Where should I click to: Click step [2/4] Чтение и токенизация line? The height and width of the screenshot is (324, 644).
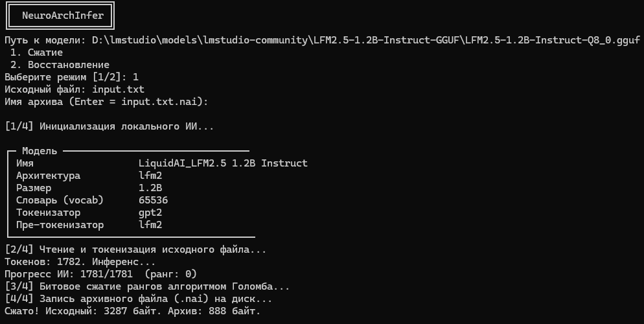pos(135,249)
